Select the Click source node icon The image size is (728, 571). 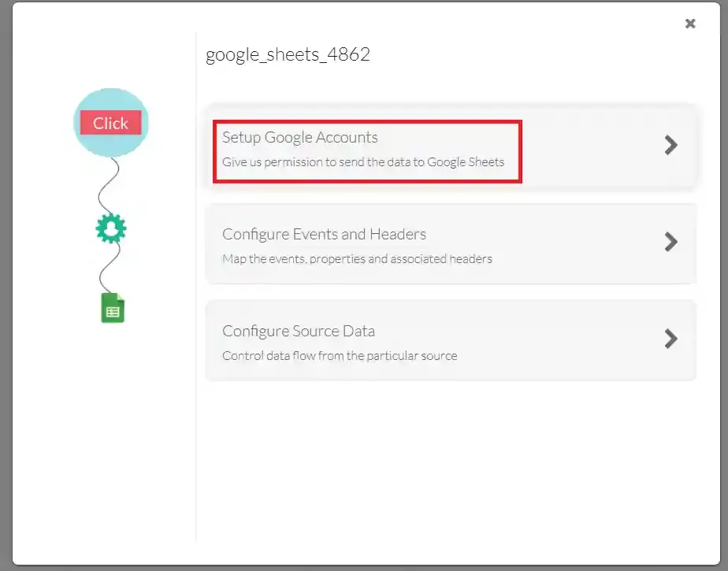111,123
